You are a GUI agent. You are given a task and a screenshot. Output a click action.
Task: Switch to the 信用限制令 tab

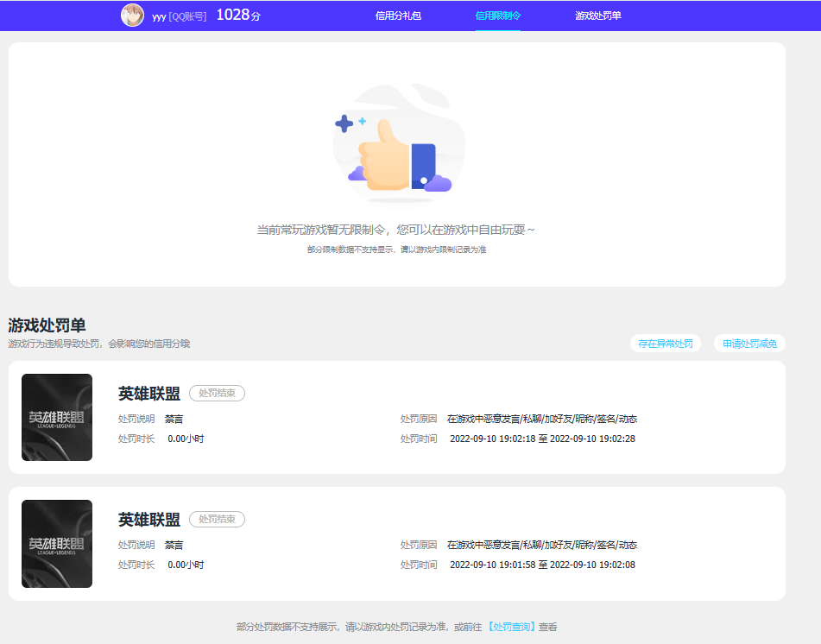point(498,16)
